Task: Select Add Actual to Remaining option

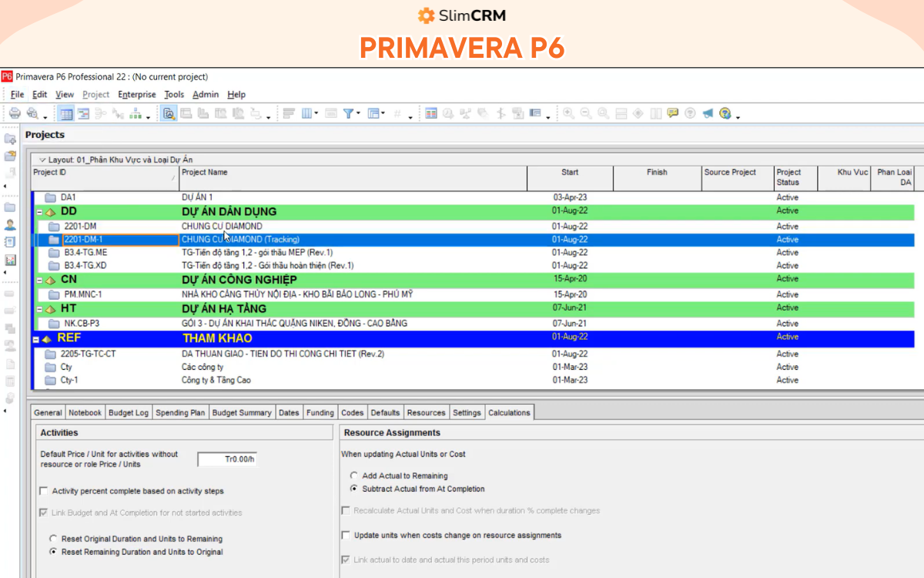Action: [x=354, y=476]
